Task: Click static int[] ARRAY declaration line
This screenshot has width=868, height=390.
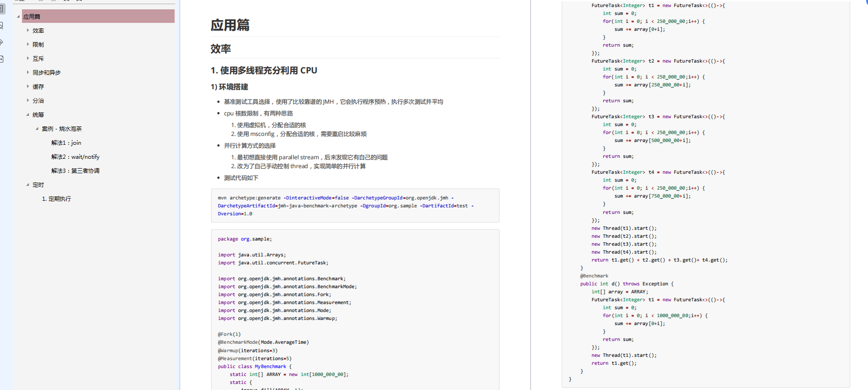Action: [289, 374]
